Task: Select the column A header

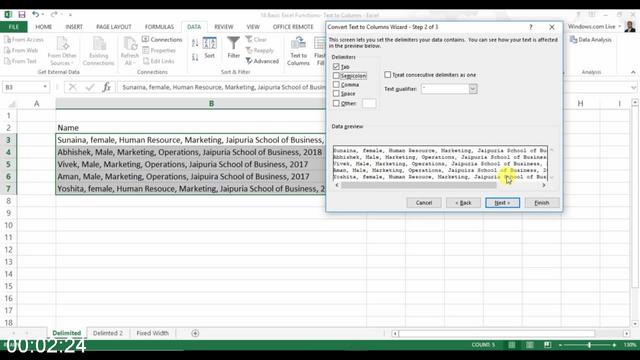Action: coord(36,104)
